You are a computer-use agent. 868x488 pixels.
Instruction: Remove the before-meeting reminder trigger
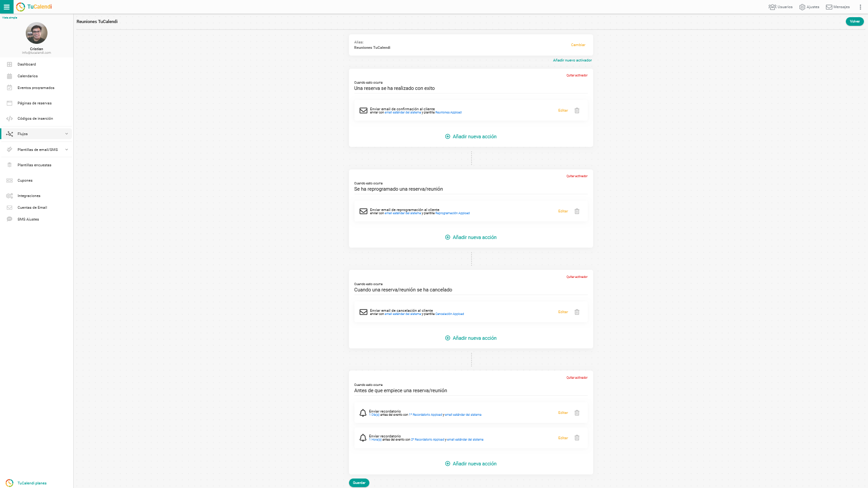(577, 378)
